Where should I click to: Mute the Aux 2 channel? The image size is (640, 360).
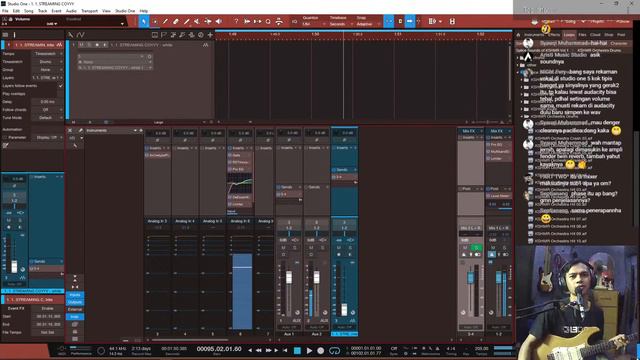(311, 248)
